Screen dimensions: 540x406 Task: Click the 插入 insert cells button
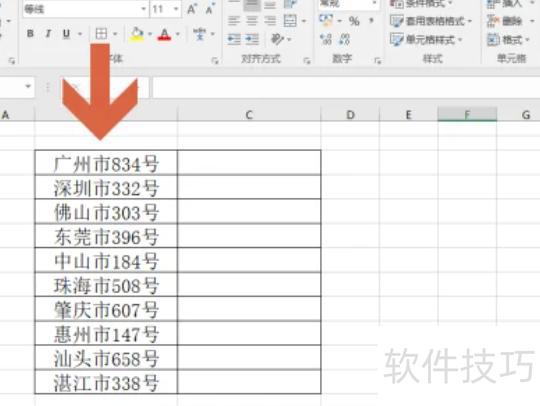[x=509, y=4]
